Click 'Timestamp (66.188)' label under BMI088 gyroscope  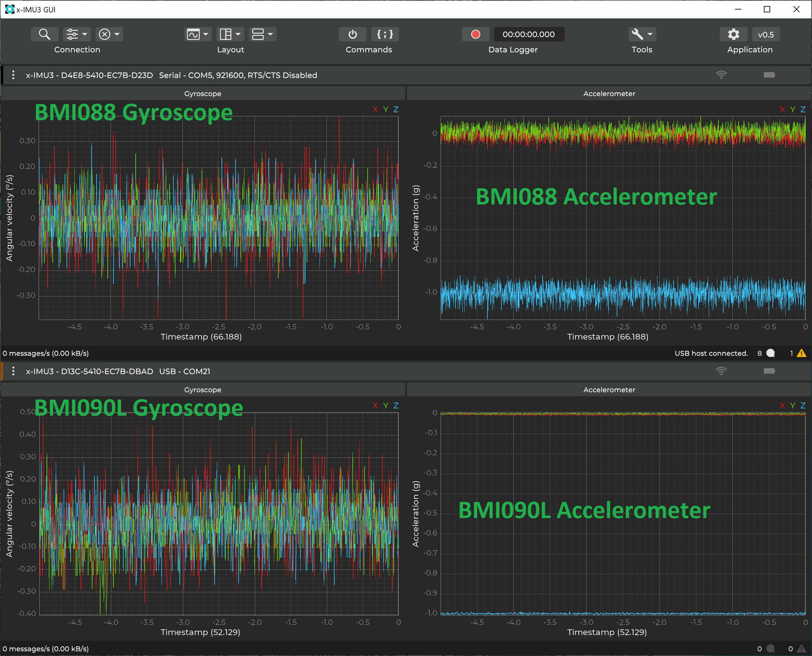[201, 337]
